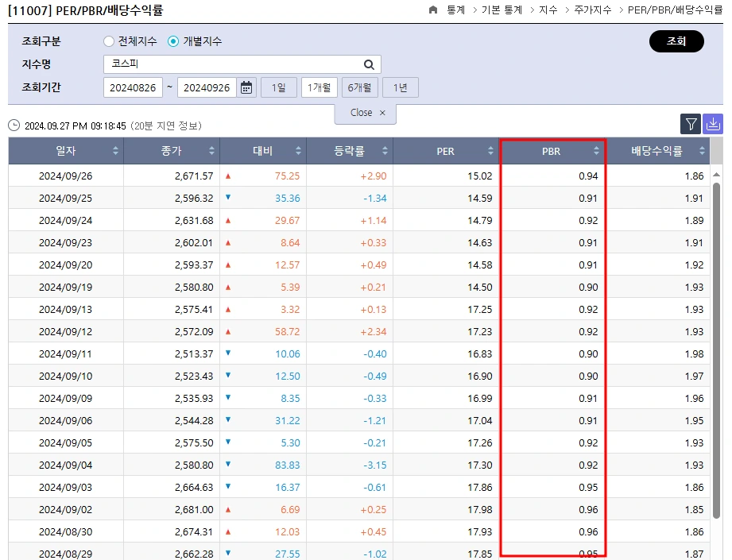Viewport: 732px width, 560px height.
Task: Click the 코스피 index name input field
Action: tap(223, 64)
